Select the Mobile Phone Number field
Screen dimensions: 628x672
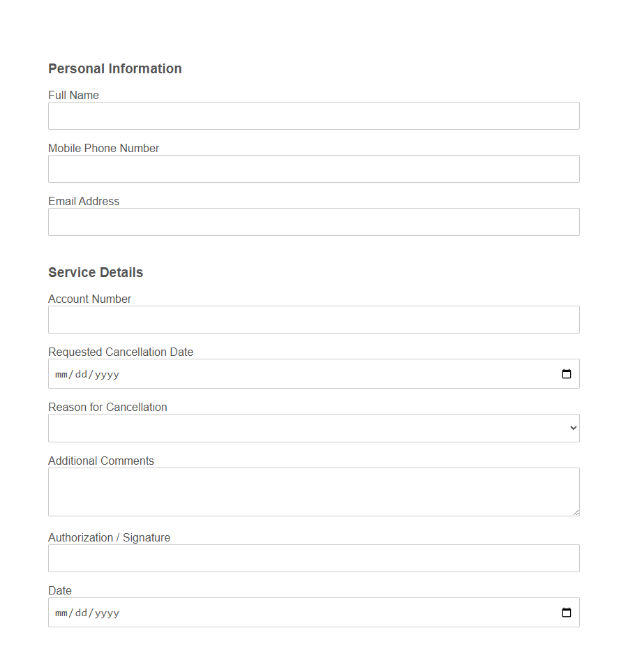pos(314,169)
